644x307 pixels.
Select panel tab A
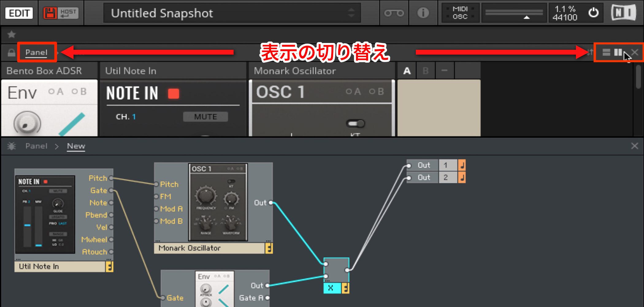407,71
